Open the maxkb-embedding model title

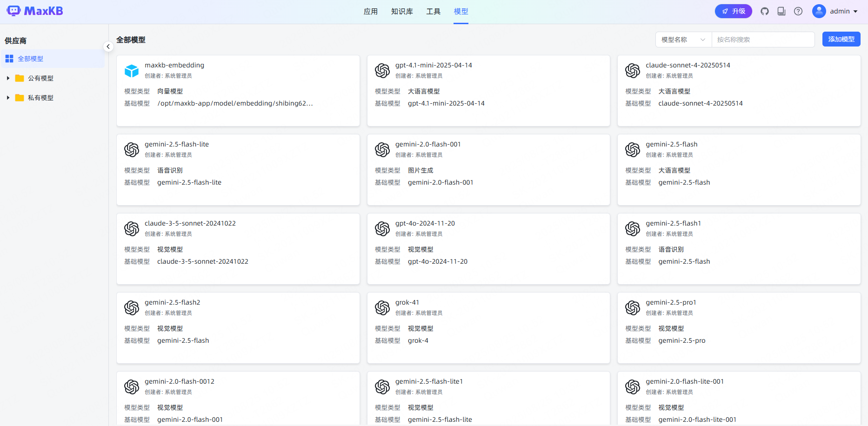[174, 65]
